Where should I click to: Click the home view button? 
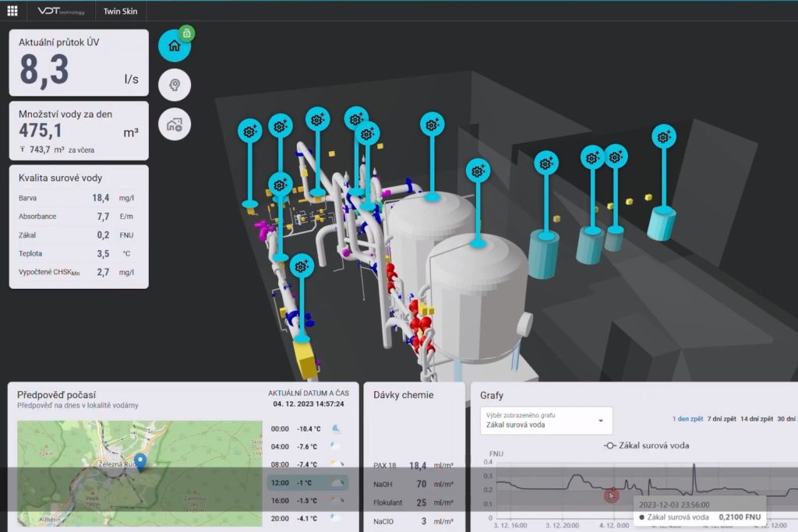(x=175, y=45)
